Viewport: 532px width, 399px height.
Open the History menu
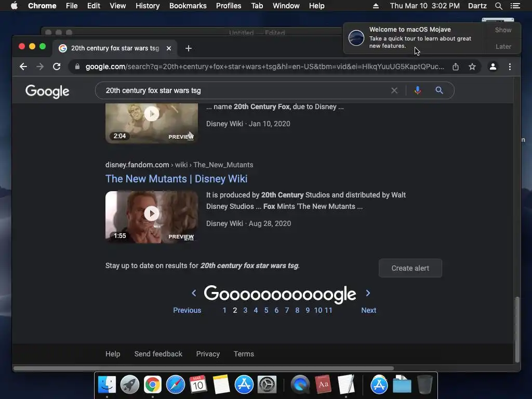tap(148, 6)
